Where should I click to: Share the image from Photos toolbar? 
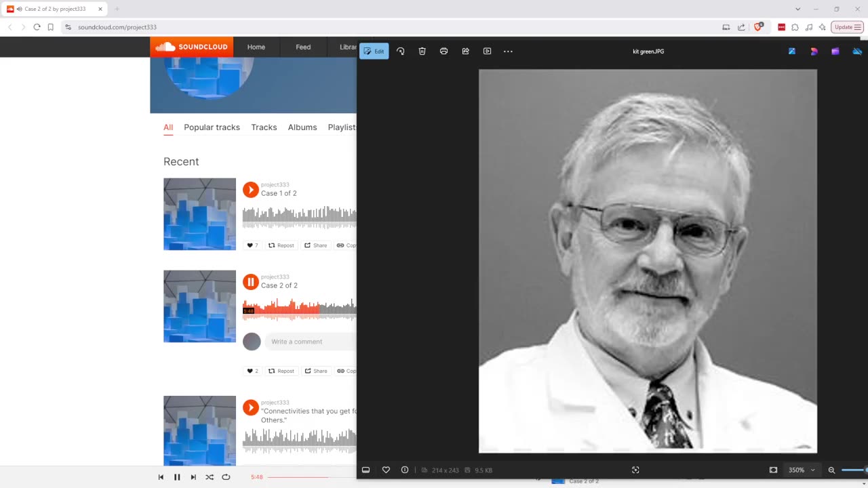pos(465,51)
